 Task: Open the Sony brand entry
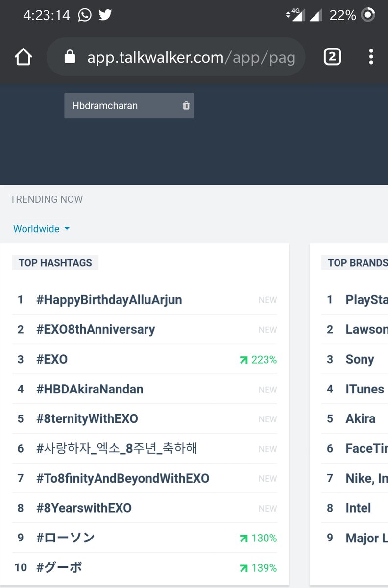pos(360,360)
